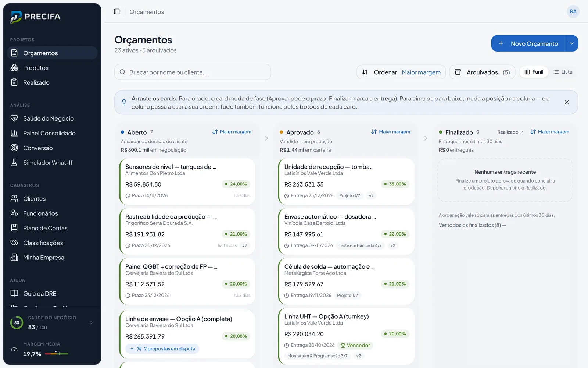588x368 pixels.
Task: Click the v2 badge on Rastreabilidade card
Action: 245,245
